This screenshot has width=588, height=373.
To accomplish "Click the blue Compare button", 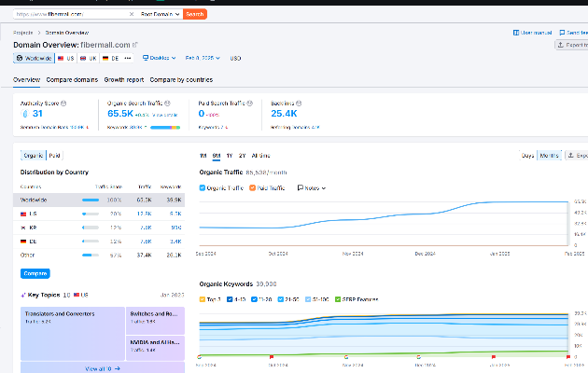I will tap(35, 274).
